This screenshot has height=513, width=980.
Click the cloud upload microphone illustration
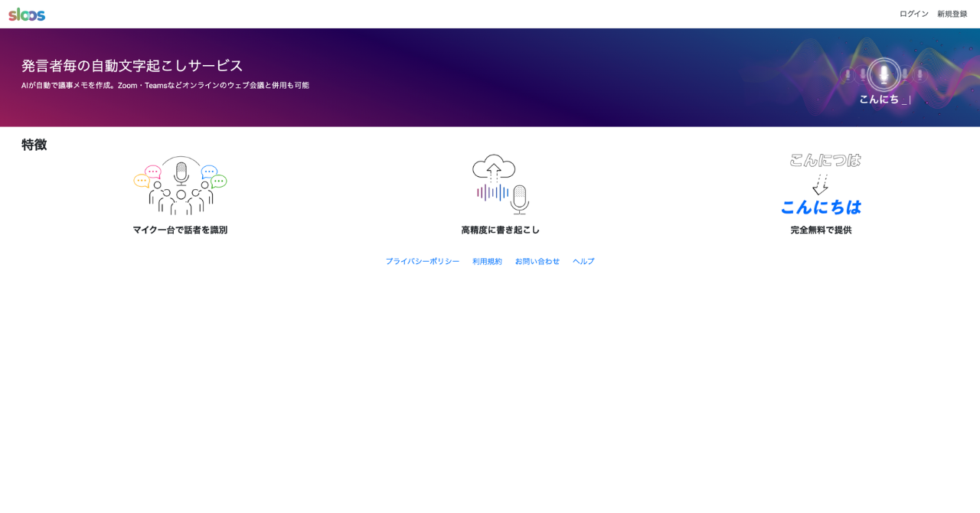pyautogui.click(x=501, y=184)
